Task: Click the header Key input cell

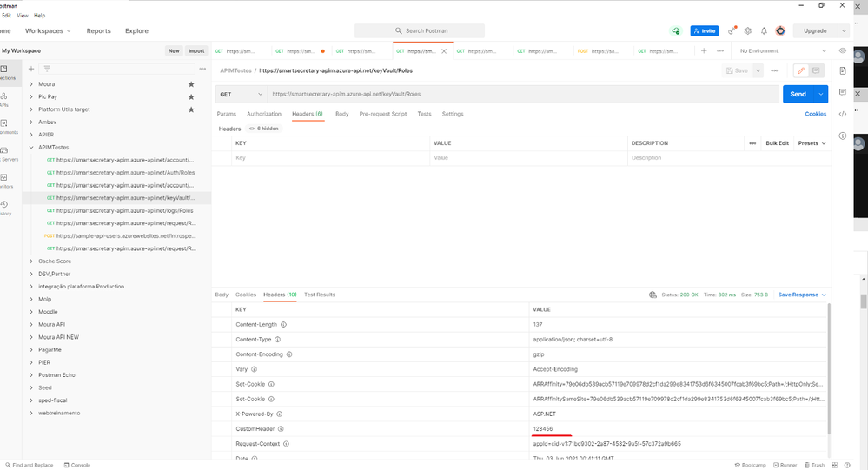Action: click(x=331, y=158)
